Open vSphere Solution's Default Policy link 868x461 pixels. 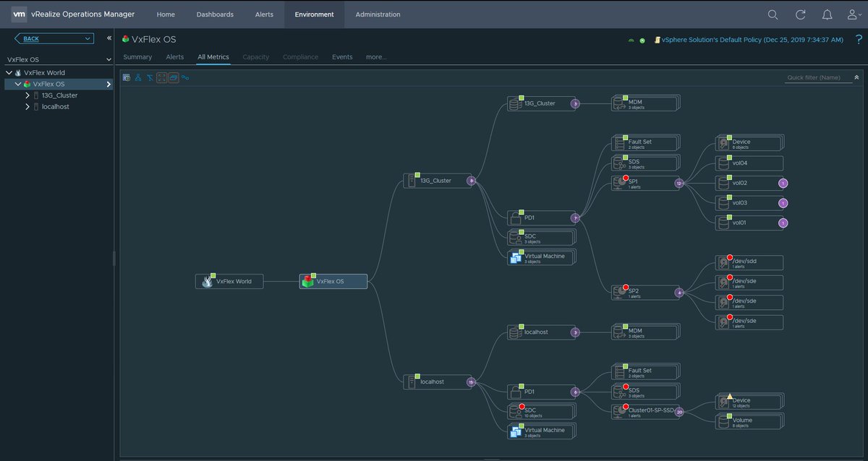[752, 40]
